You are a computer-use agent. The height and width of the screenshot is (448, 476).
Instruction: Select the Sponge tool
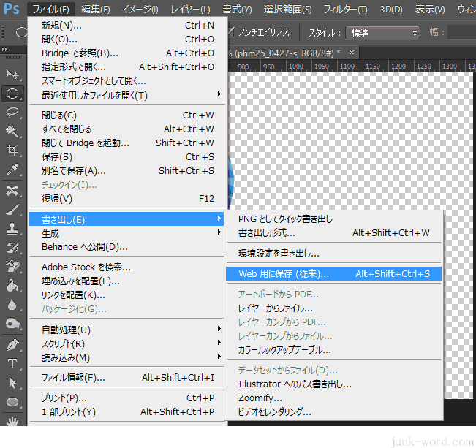12,324
